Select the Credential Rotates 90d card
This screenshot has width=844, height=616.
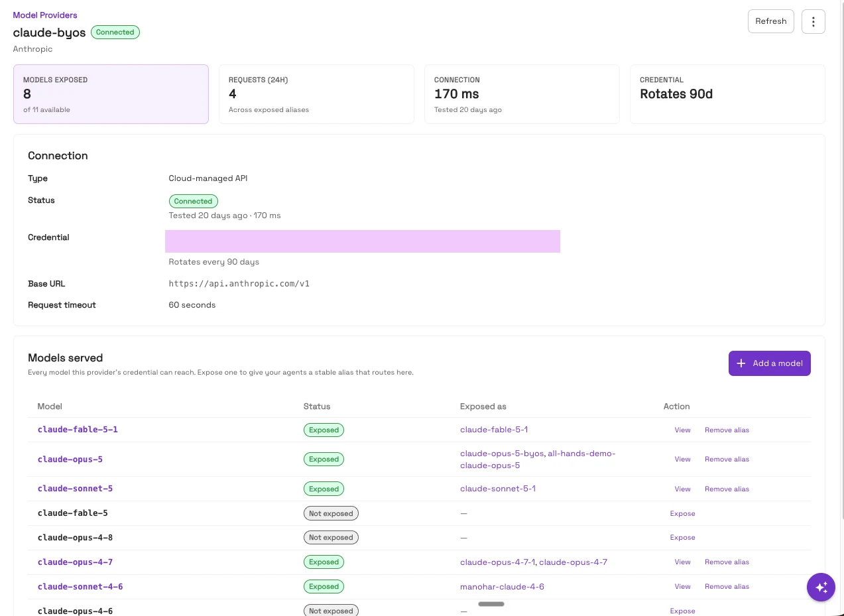coord(727,94)
